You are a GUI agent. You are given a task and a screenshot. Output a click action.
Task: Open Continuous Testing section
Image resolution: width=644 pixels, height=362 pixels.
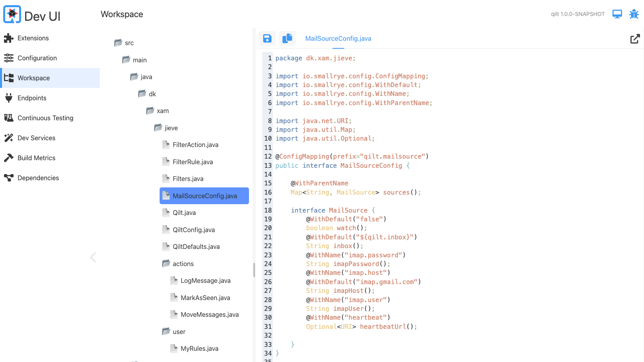click(45, 118)
